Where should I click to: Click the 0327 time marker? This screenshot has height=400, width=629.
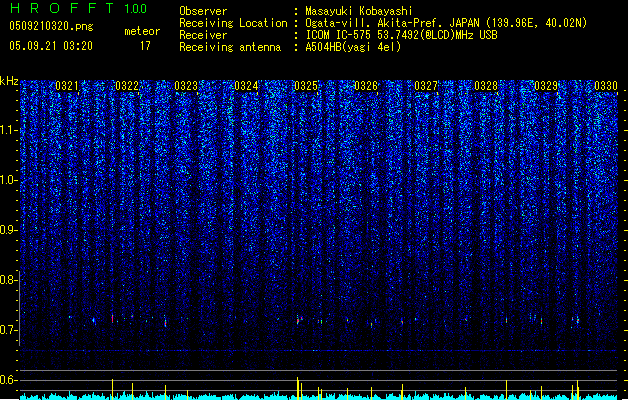point(426,86)
